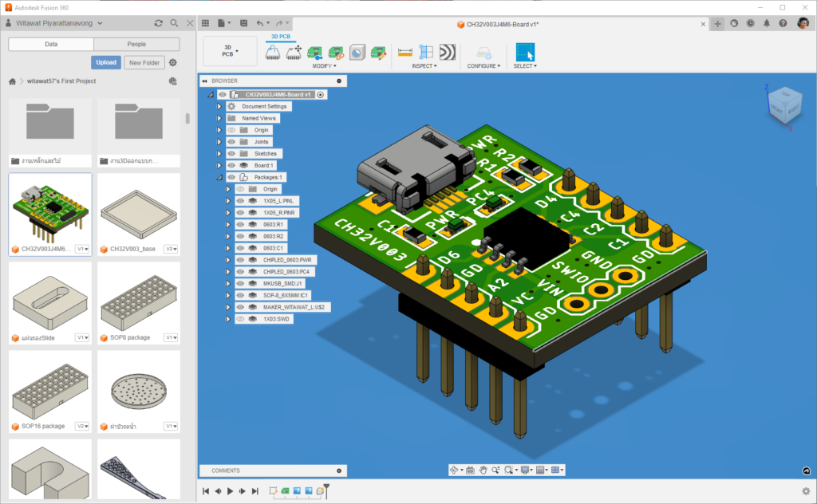
Task: Open the viewports layout icon
Action: (556, 470)
